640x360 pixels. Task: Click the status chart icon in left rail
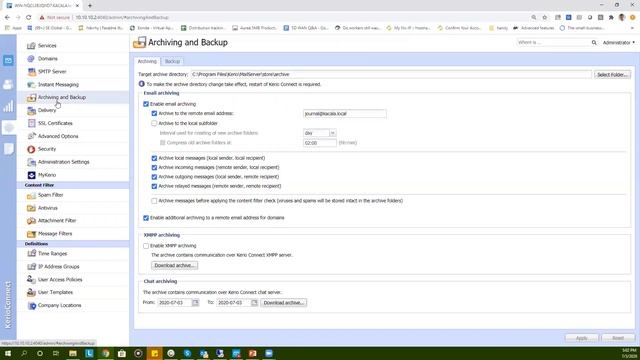coord(8,107)
